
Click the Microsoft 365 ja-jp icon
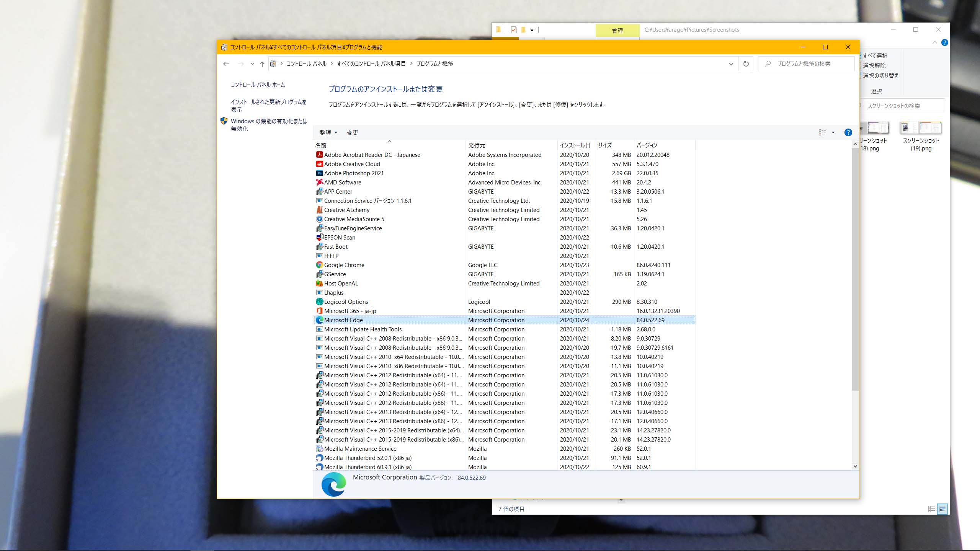pyautogui.click(x=319, y=311)
